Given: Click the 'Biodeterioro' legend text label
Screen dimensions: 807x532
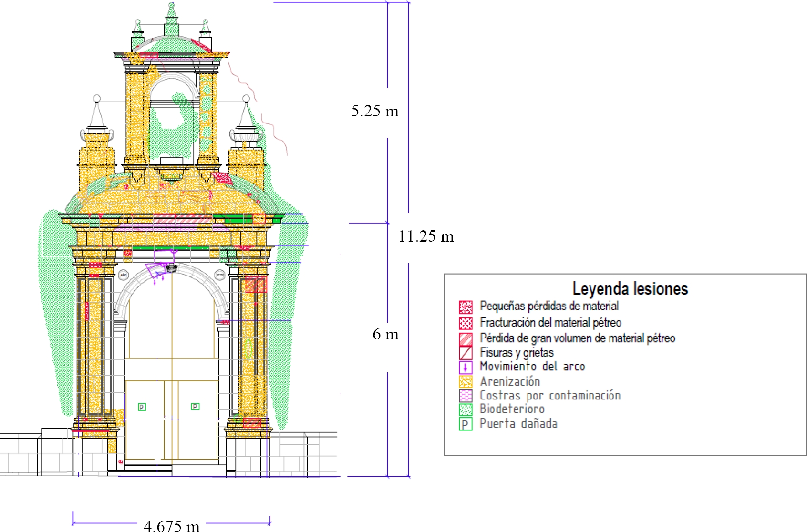Looking at the screenshot, I should [x=512, y=409].
